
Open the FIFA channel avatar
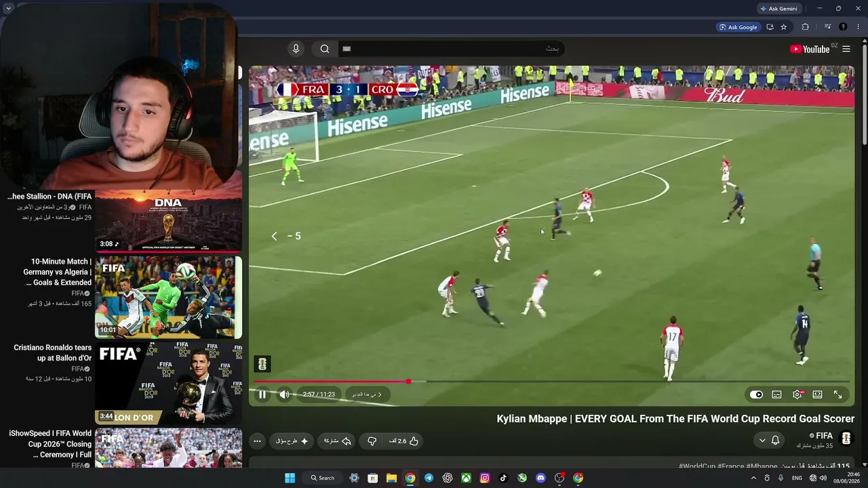click(846, 439)
